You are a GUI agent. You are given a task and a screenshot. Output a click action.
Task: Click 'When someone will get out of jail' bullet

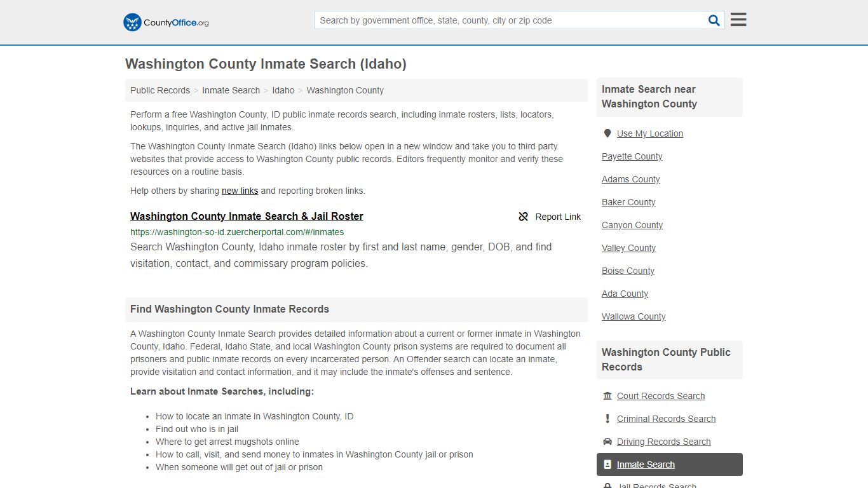[x=239, y=467]
